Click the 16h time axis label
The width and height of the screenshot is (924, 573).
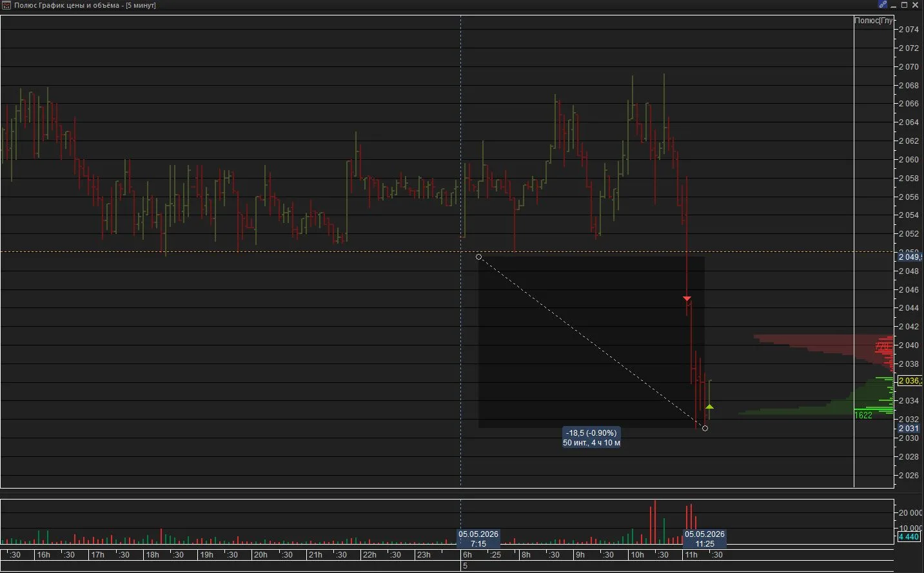[43, 555]
